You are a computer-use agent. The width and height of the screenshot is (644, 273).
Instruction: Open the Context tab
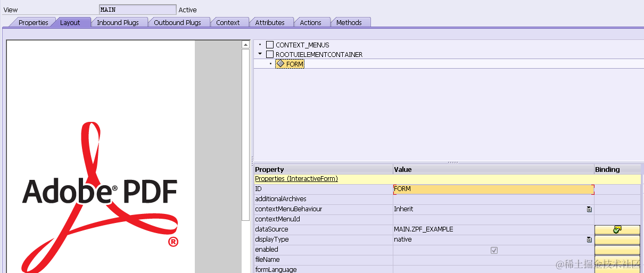[x=228, y=22]
